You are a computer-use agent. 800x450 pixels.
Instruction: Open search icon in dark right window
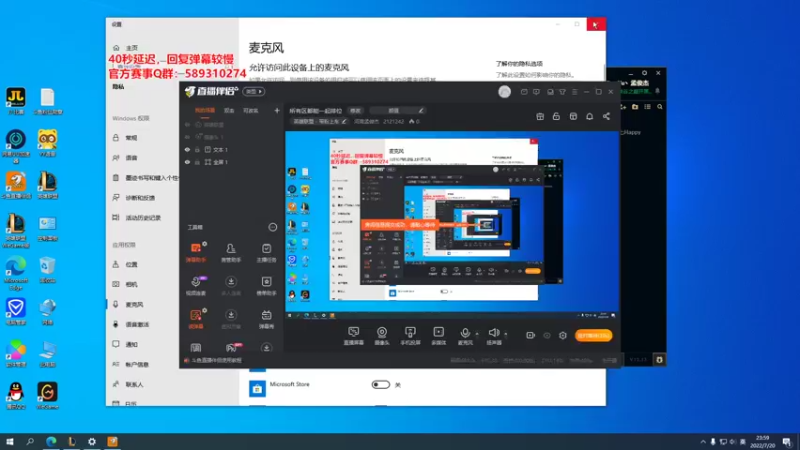coord(660,107)
